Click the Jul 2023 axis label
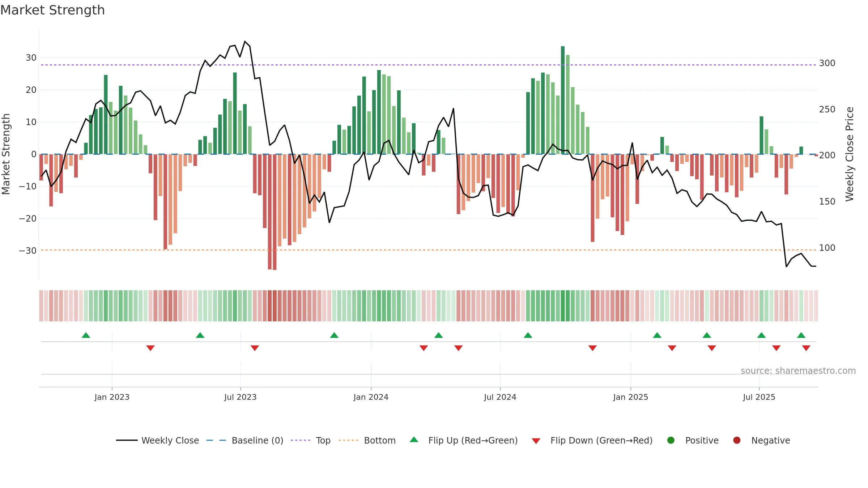Viewport: 868px width, 488px height. coord(240,397)
